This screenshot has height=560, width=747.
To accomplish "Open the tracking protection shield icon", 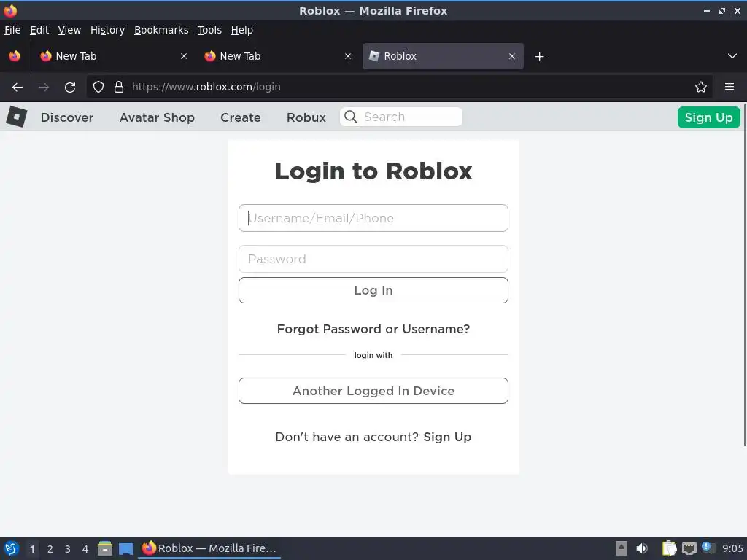I will (x=98, y=87).
